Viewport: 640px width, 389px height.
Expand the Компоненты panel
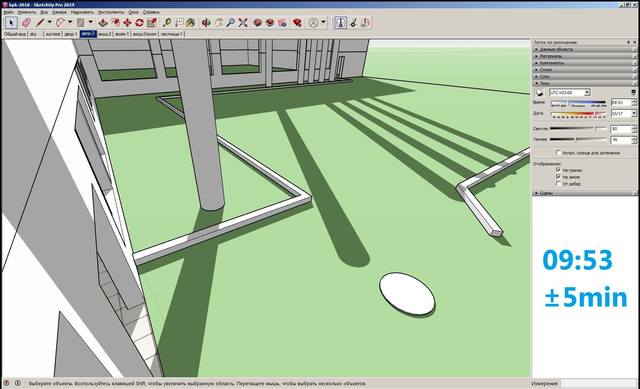[584, 63]
